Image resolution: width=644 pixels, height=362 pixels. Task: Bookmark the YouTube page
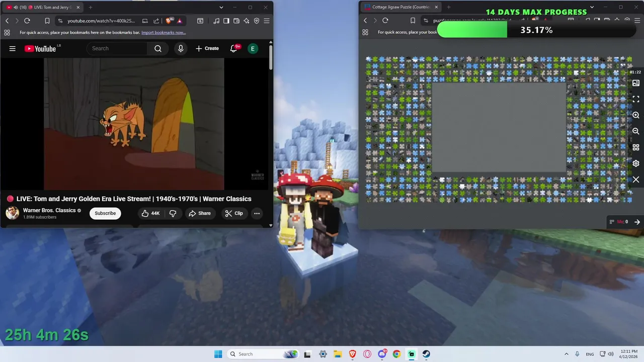pyautogui.click(x=47, y=21)
